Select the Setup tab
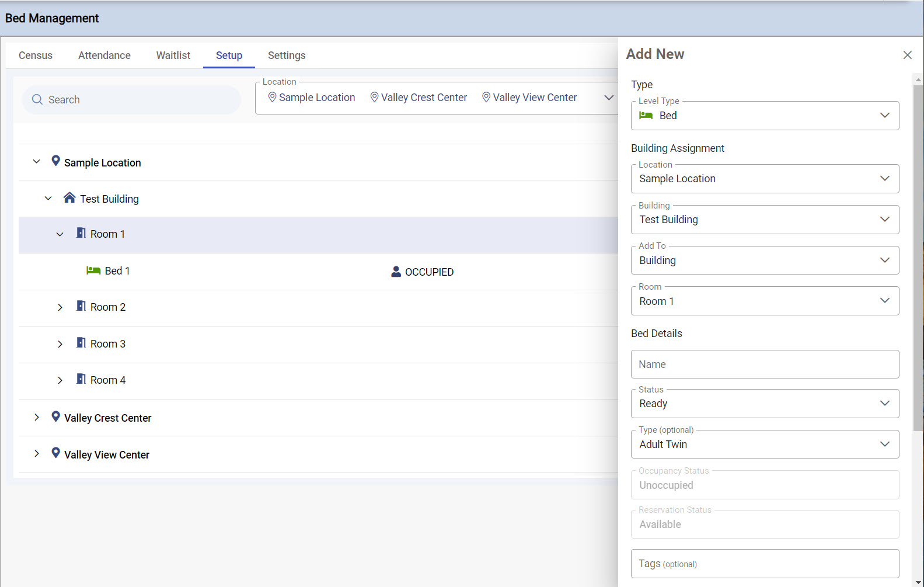Viewport: 924px width, 587px height. 229,55
